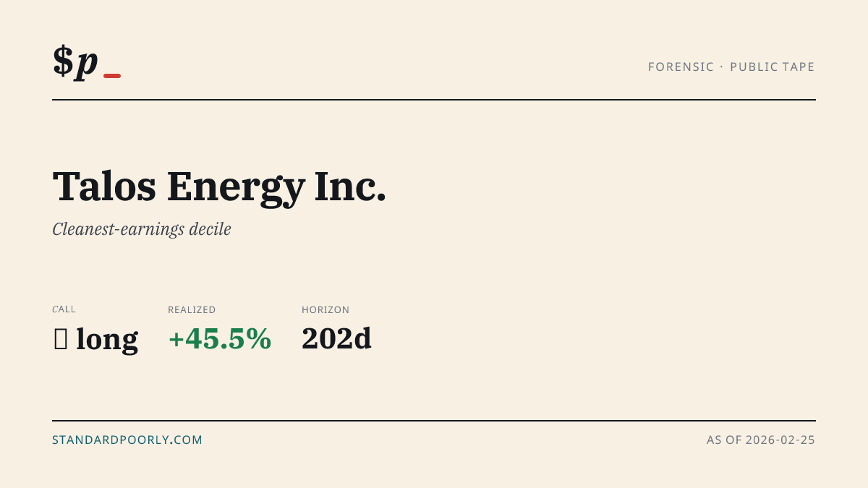Select the 202d horizon value
868x488 pixels.
point(336,339)
